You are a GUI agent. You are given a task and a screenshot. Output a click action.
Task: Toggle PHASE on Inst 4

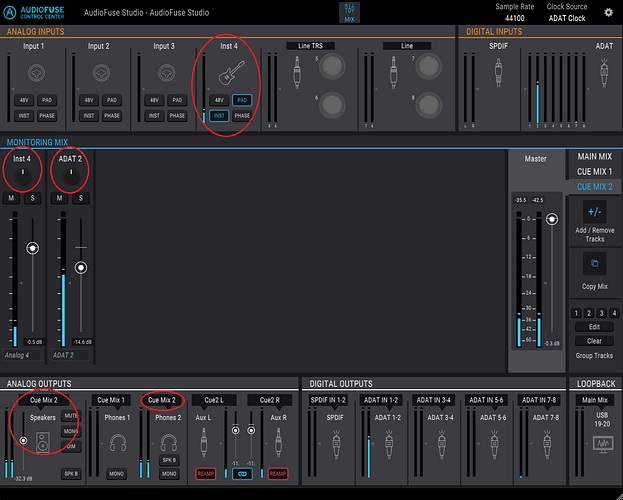[242, 116]
